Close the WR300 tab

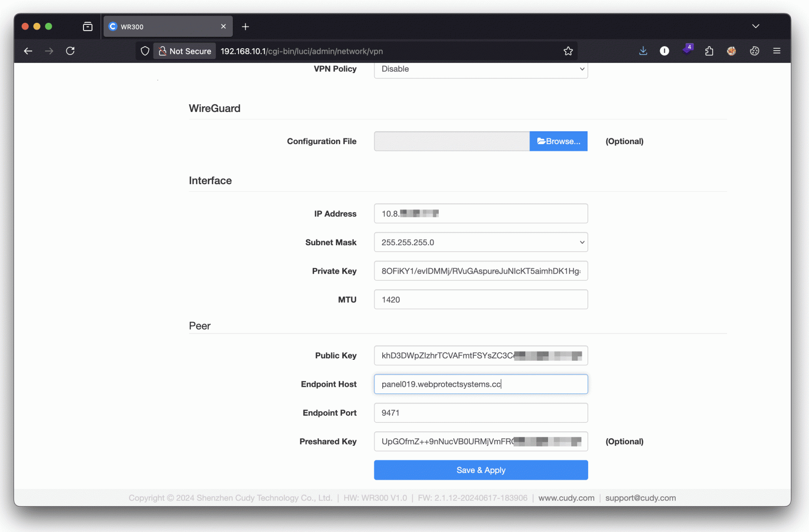tap(224, 26)
